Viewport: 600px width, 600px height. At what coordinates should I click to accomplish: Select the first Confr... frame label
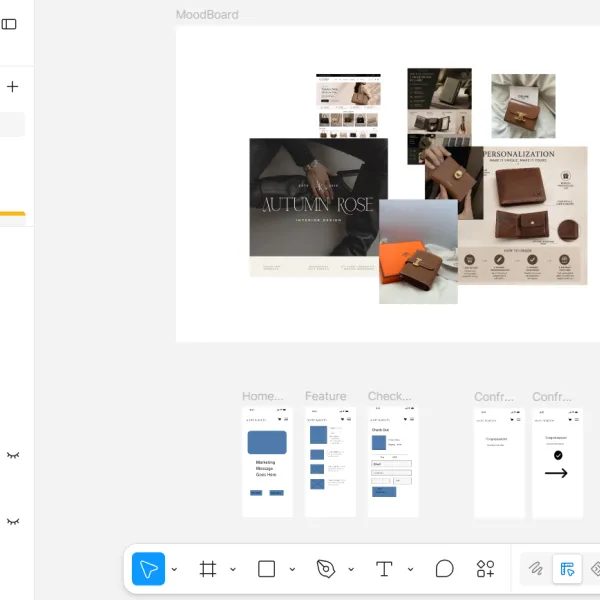click(x=494, y=397)
